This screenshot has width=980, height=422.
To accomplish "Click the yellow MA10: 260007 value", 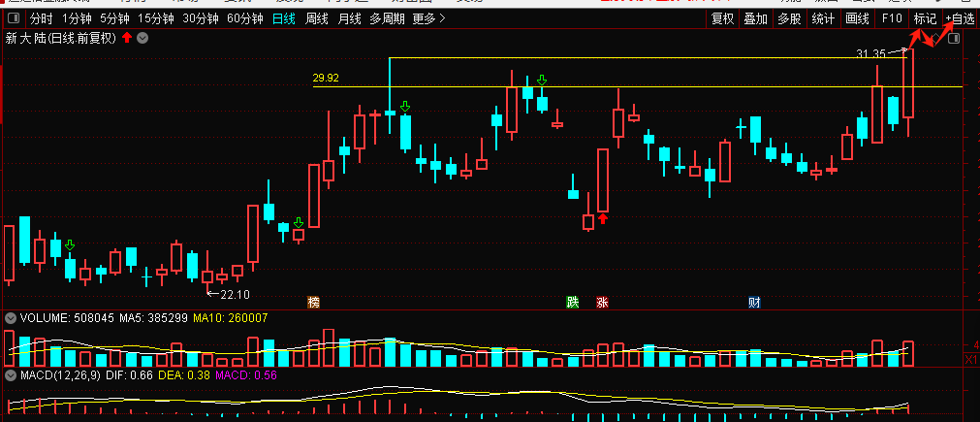I will (230, 318).
